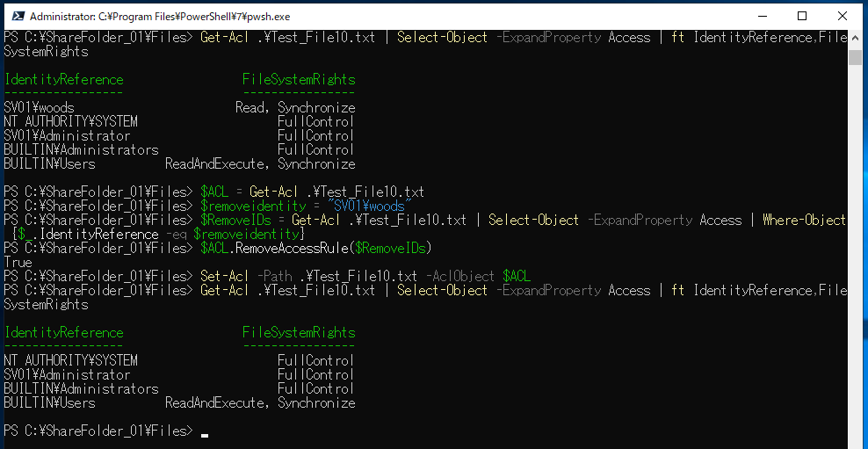Screen dimensions: 868x449
Task: Click the -AclObject parameter
Action: (x=461, y=277)
